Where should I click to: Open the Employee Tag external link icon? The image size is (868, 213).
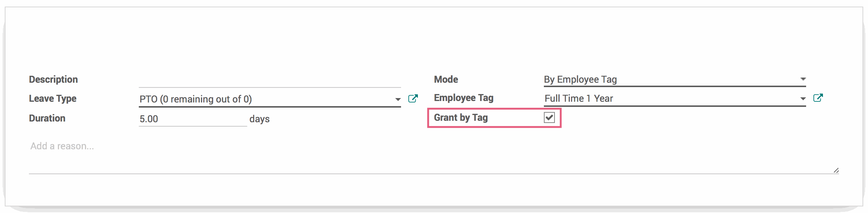point(818,98)
